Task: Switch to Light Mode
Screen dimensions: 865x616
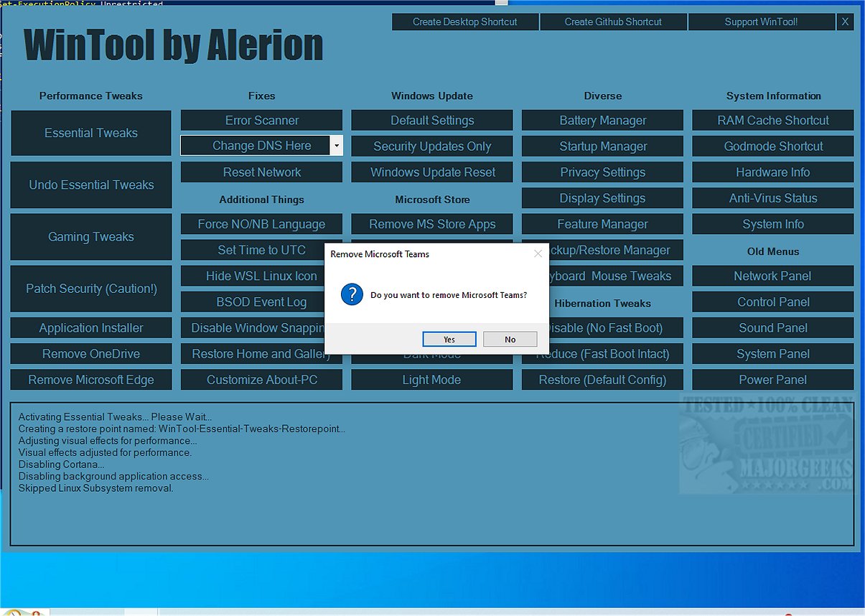Action: (432, 380)
